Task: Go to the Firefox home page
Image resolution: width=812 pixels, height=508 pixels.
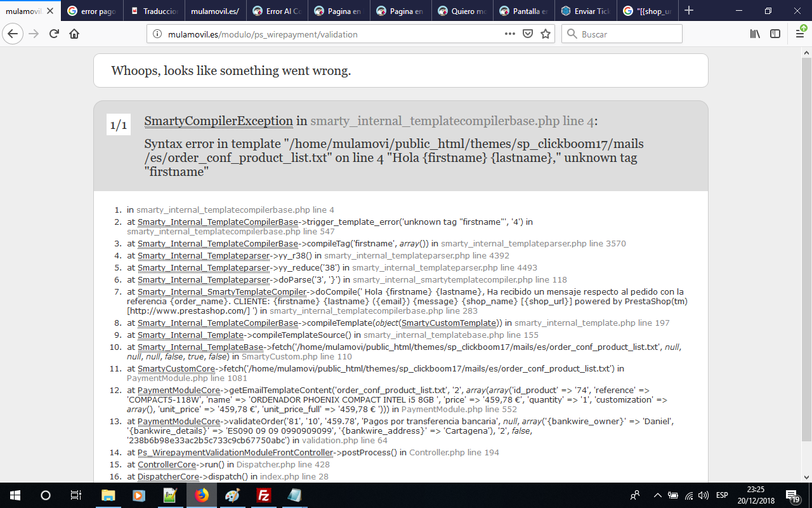Action: [74, 34]
